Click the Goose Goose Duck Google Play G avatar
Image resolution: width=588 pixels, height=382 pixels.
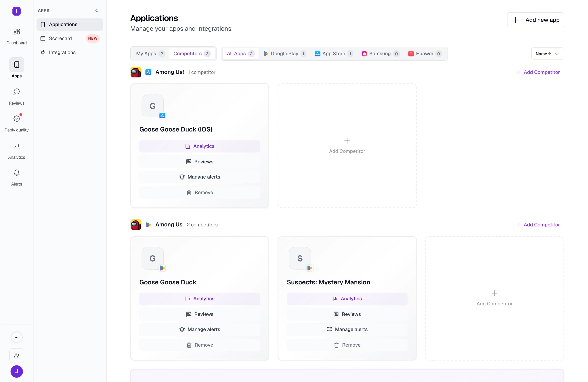(x=152, y=258)
